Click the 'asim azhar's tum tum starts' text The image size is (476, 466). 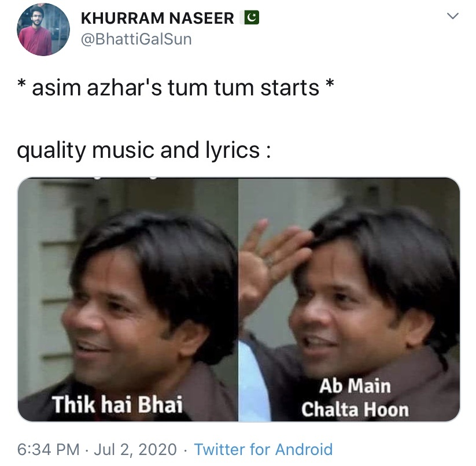pos(176,87)
